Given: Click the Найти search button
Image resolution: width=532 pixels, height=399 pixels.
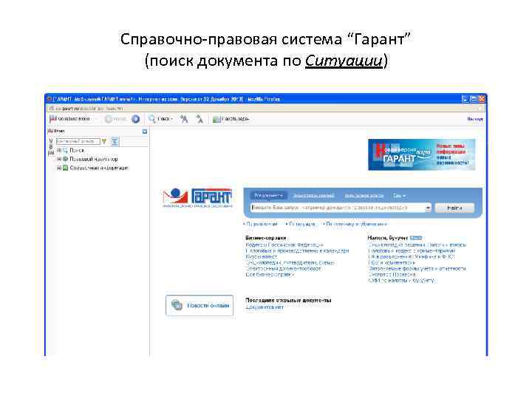Looking at the screenshot, I should pyautogui.click(x=454, y=208).
